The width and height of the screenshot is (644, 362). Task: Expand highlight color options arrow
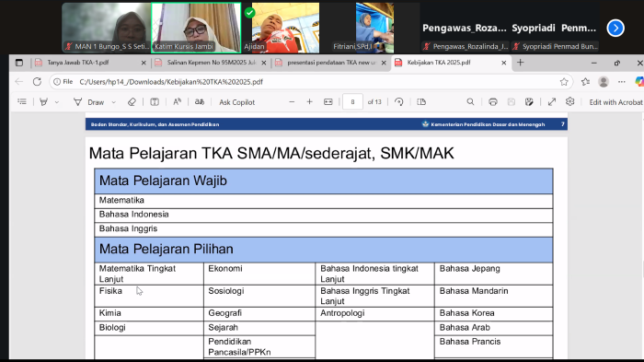(57, 102)
